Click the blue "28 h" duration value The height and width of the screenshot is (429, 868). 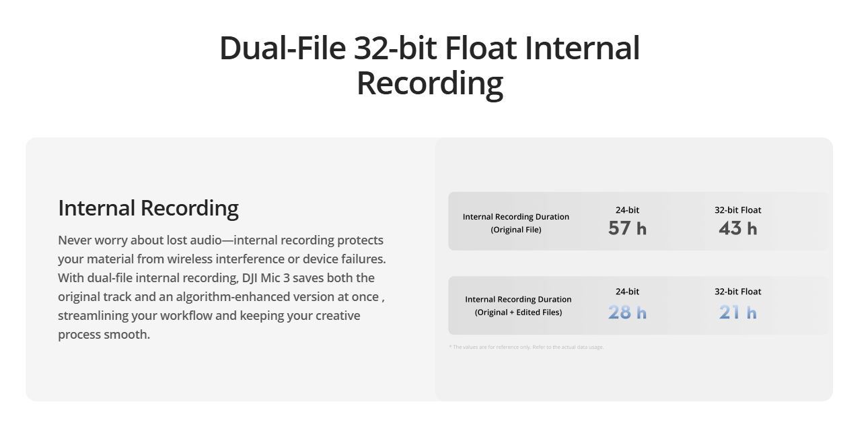(627, 312)
